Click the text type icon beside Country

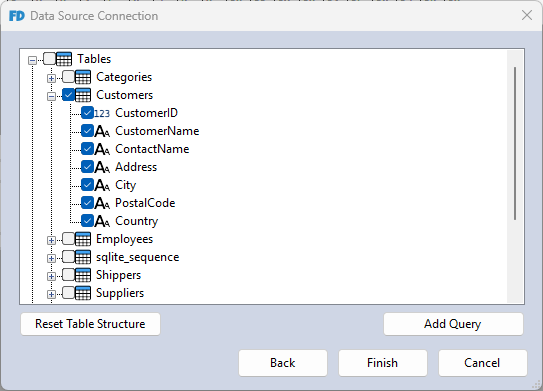click(x=102, y=221)
